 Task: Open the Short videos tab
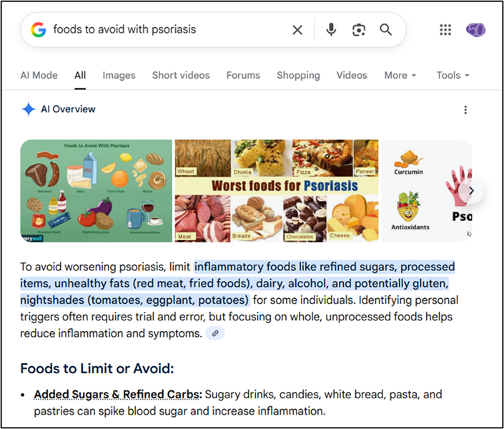181,75
